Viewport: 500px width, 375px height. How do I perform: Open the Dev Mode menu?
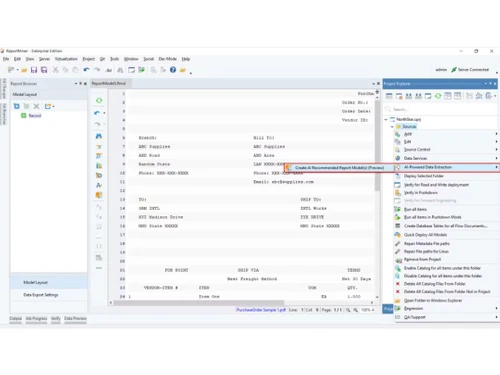167,59
